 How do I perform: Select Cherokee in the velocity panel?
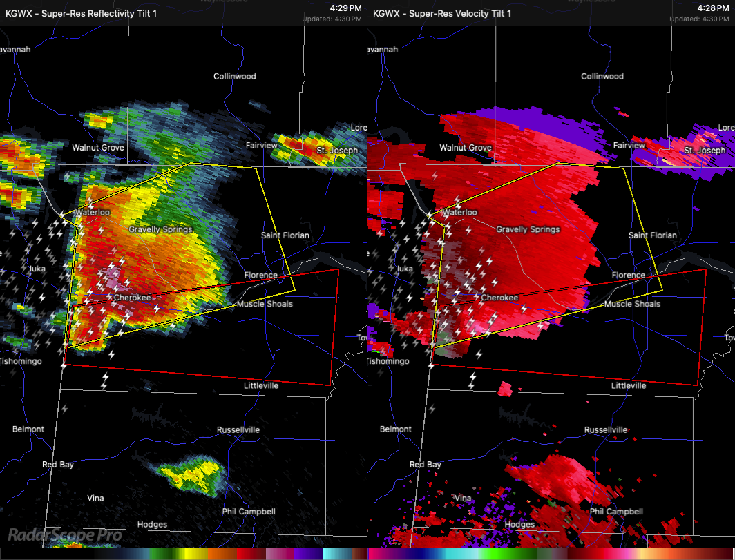point(499,298)
